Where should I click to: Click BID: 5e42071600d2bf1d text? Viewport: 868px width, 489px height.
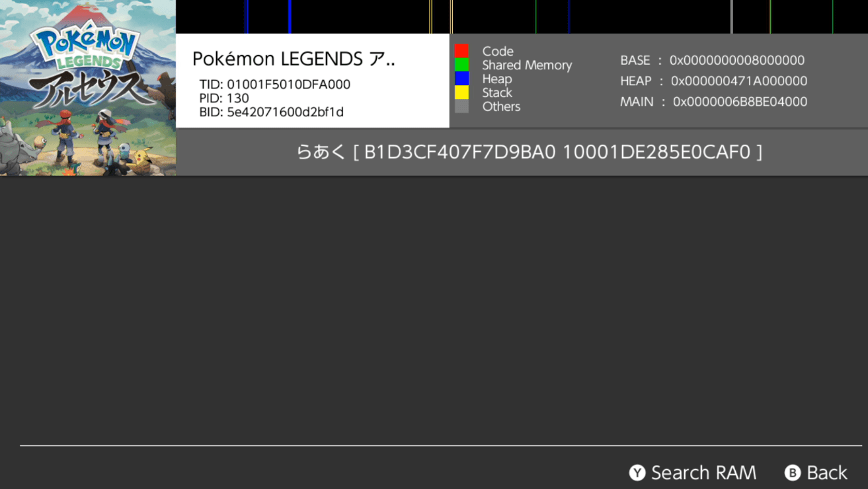point(271,112)
